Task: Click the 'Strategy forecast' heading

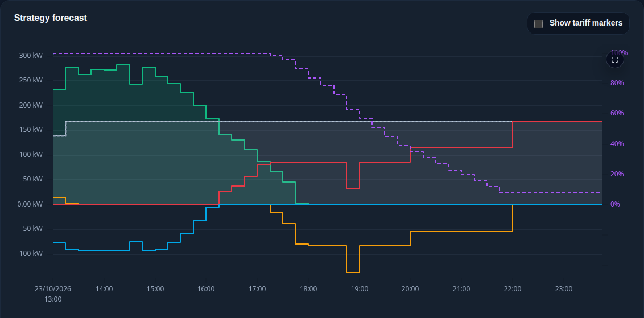Action: click(51, 18)
